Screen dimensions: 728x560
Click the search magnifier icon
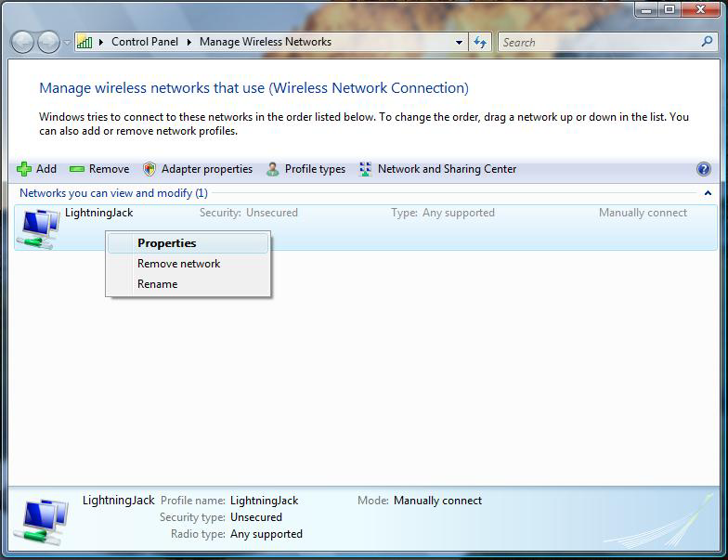[707, 42]
